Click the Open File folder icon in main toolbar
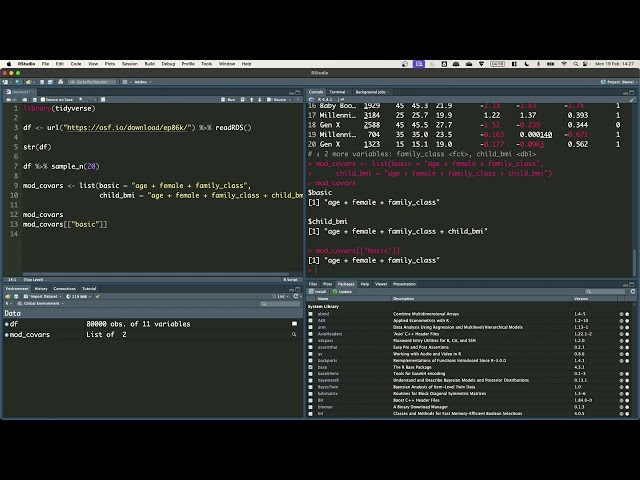640x480 pixels. (28, 82)
